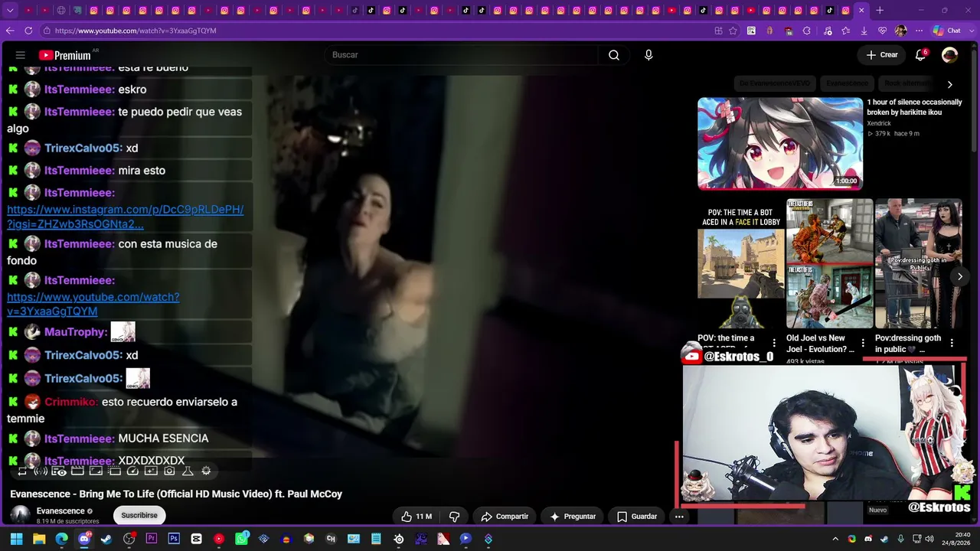Open Photoshop from the taskbar
The image size is (980, 551).
point(174,539)
